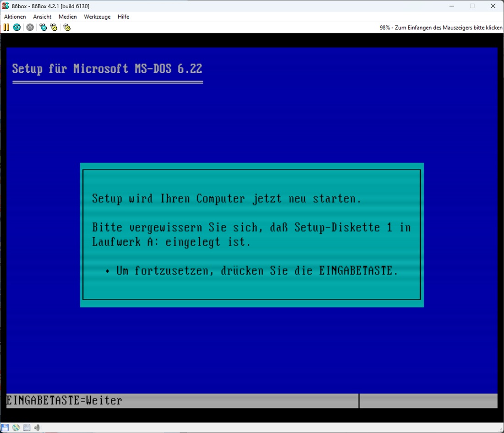The image size is (504, 433).
Task: Click the CD-ROM drive status bar icon
Action: coord(16,428)
